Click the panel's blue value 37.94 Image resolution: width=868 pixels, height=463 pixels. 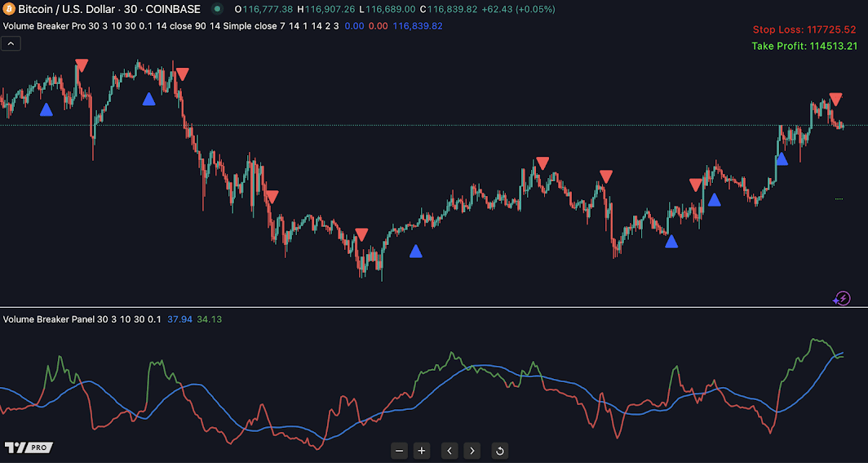pyautogui.click(x=179, y=319)
